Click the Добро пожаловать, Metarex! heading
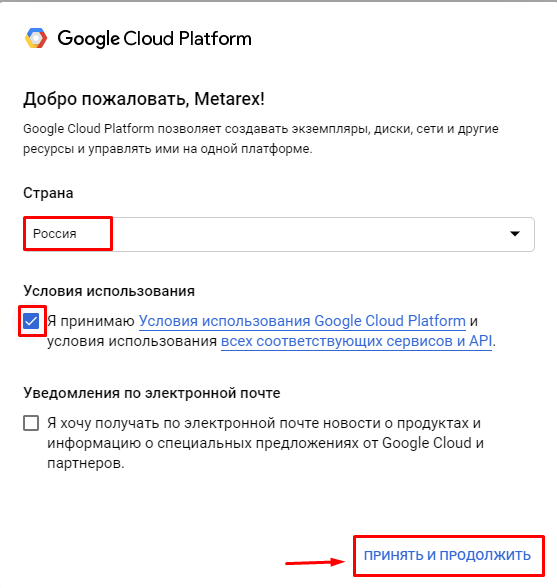 click(x=144, y=99)
